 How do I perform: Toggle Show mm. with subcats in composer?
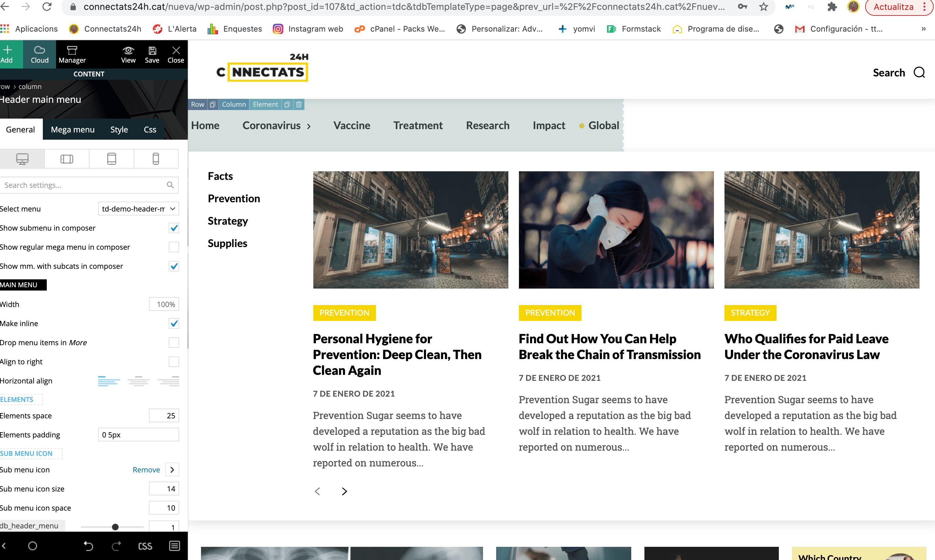pyautogui.click(x=174, y=266)
